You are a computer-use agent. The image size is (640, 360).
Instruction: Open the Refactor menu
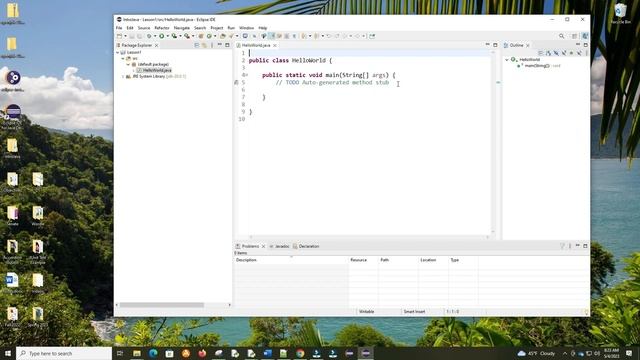click(x=162, y=28)
